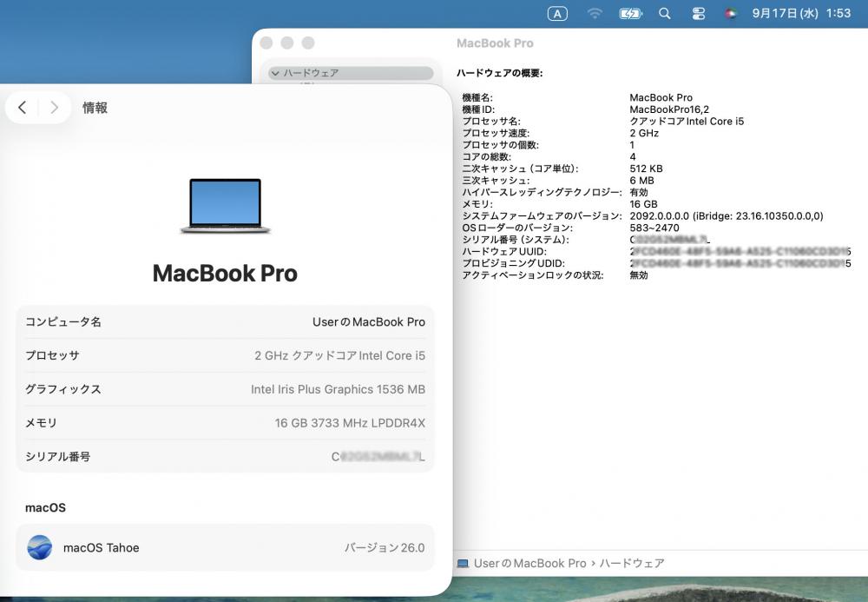Select the シリアル番号 row in 情報
This screenshot has height=602, width=868.
click(x=226, y=456)
